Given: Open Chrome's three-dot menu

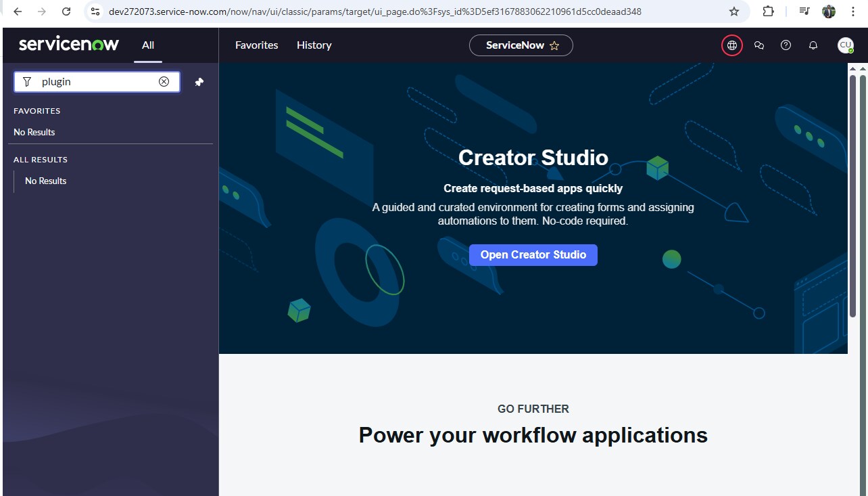Looking at the screenshot, I should tap(854, 12).
